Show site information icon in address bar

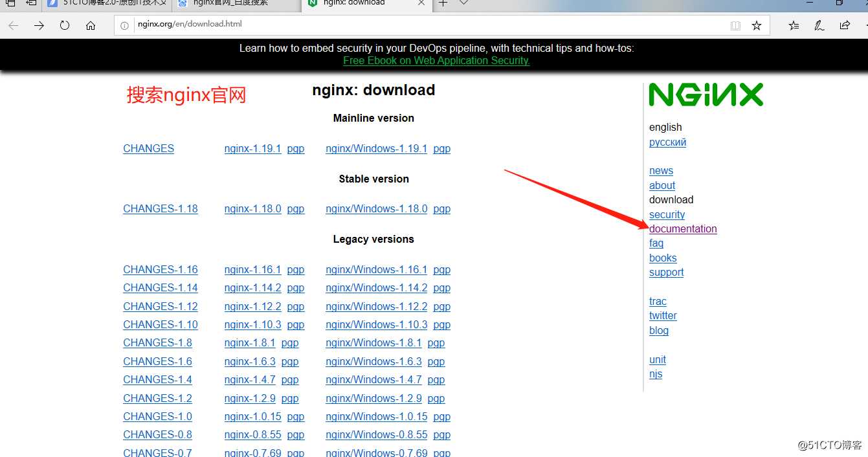pyautogui.click(x=126, y=25)
